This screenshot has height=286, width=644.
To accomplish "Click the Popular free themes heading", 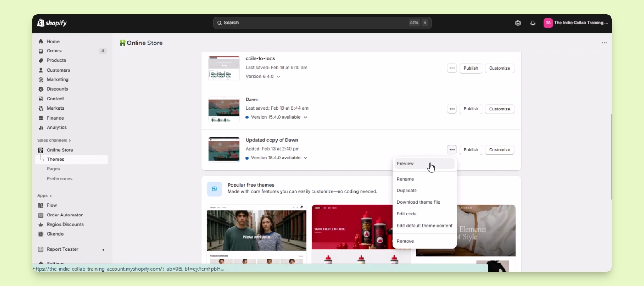I will pyautogui.click(x=251, y=185).
